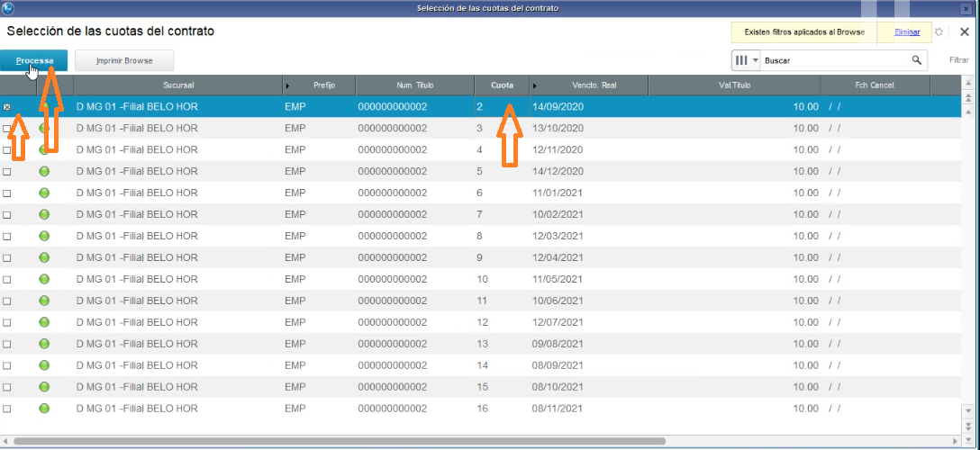The height and width of the screenshot is (450, 980).
Task: Click the Eliminar filters link
Action: (x=907, y=31)
